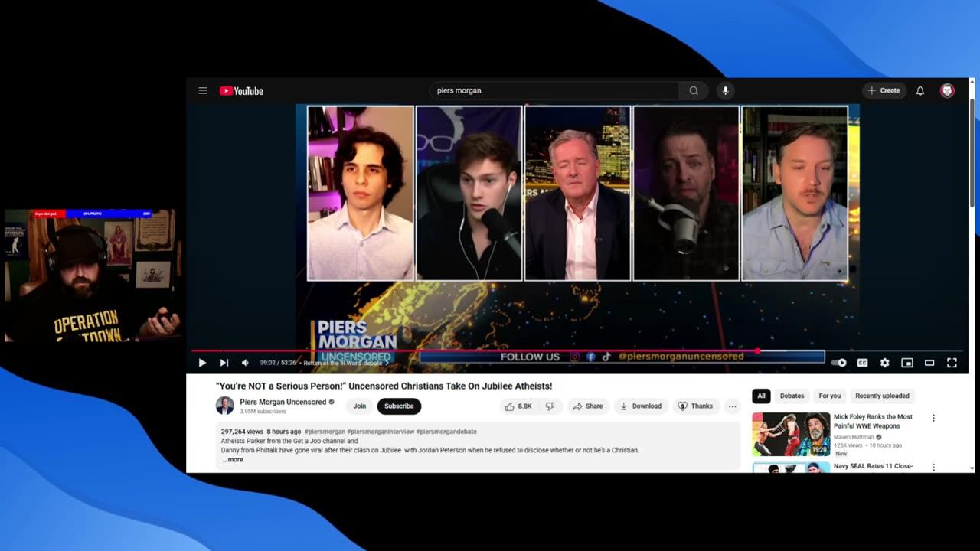Share the video
This screenshot has height=551, width=980.
[587, 406]
